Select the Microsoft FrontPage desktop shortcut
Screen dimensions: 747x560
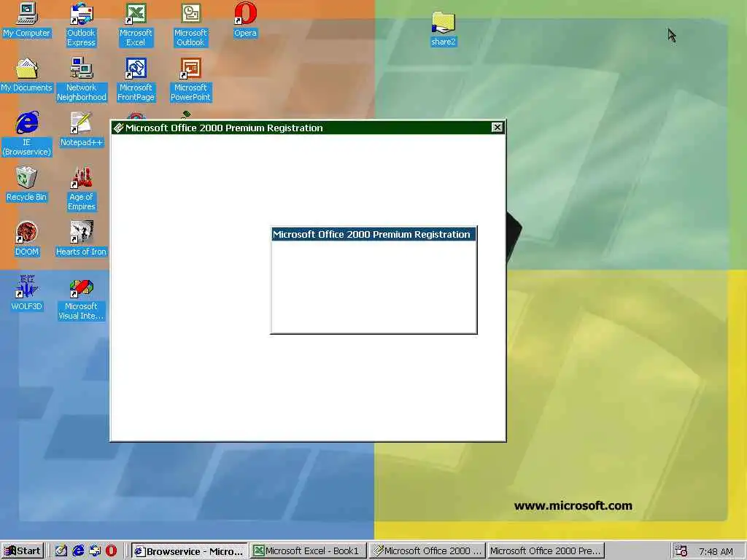click(136, 79)
